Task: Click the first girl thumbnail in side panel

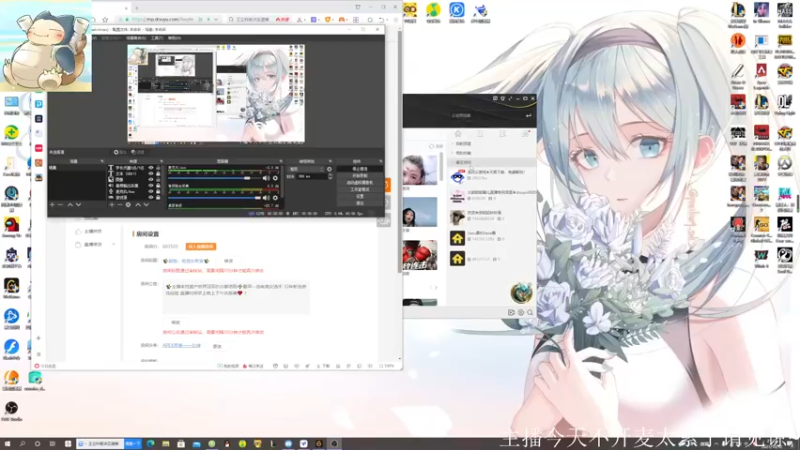Action: [x=420, y=170]
